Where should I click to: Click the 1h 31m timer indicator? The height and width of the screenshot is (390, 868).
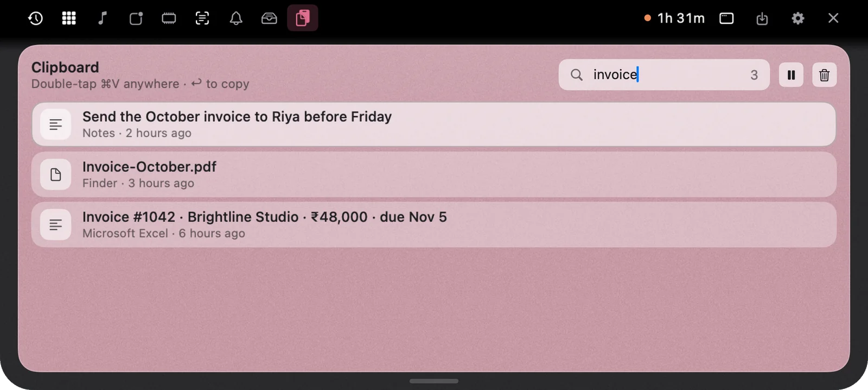[674, 18]
